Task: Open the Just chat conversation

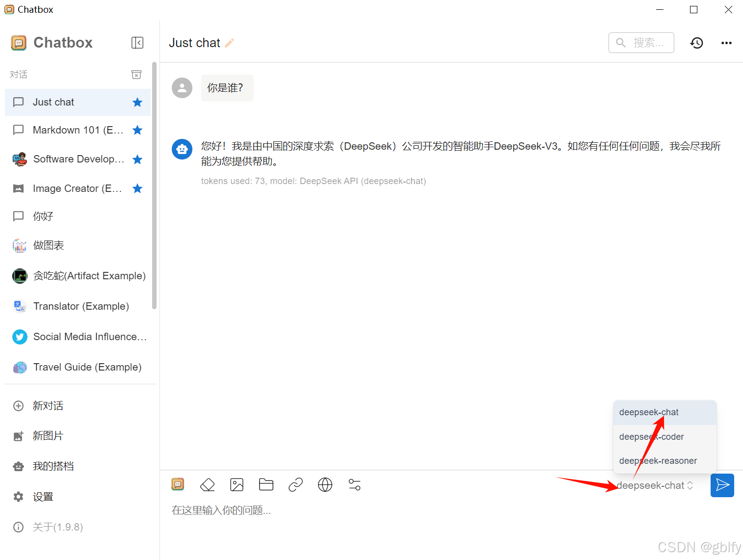Action: tap(78, 102)
